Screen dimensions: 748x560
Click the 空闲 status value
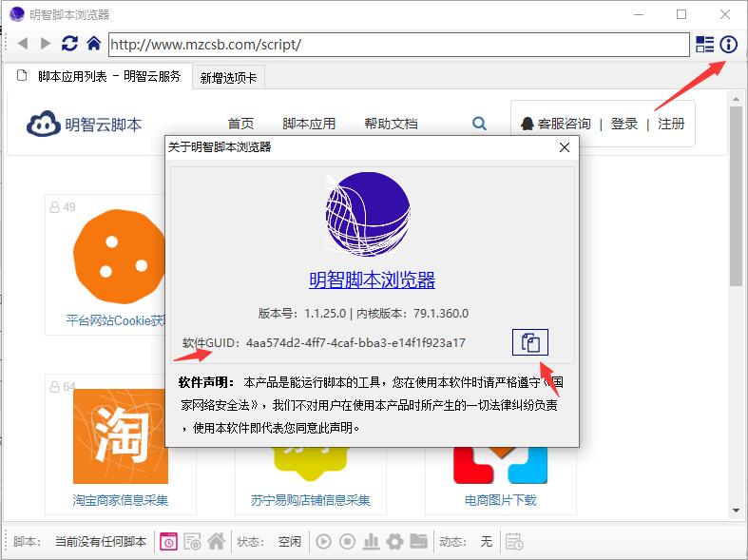[x=290, y=541]
